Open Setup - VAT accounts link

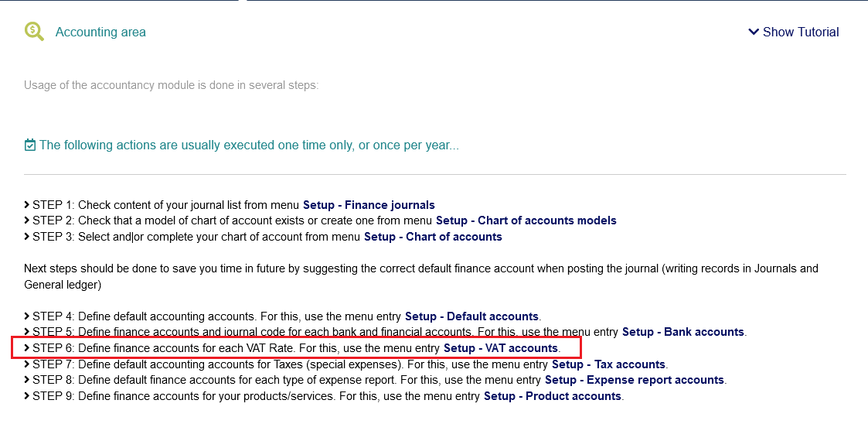tap(500, 348)
